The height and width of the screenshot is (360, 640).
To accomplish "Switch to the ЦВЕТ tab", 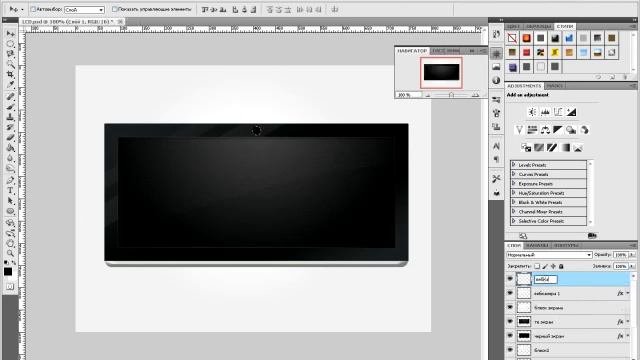I will pyautogui.click(x=514, y=27).
